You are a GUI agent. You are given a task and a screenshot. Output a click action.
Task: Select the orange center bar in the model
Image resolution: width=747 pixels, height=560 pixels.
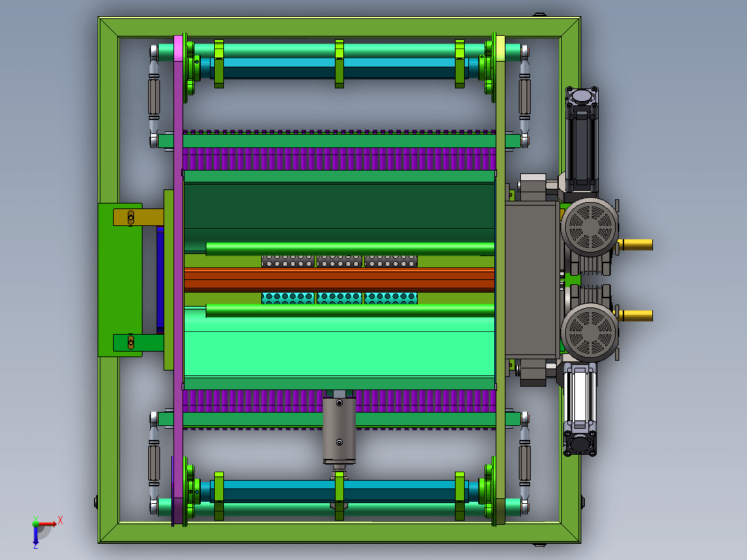click(339, 279)
